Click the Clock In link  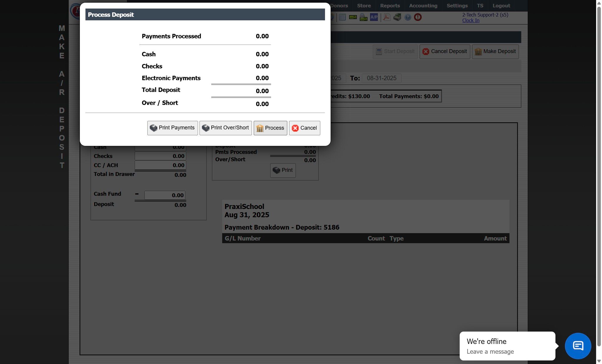click(471, 20)
